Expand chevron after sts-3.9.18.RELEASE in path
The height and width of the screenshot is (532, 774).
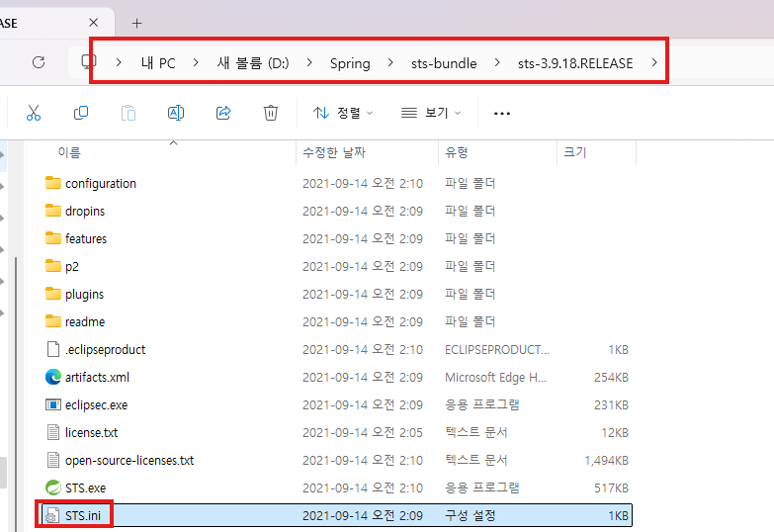pyautogui.click(x=654, y=62)
